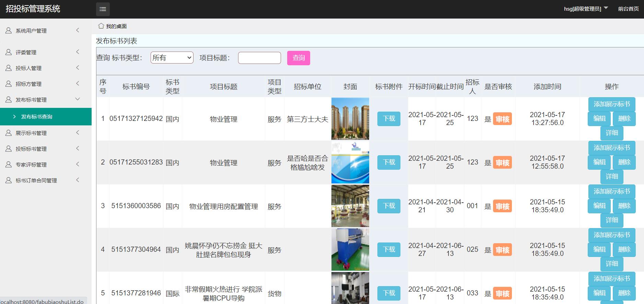The height and width of the screenshot is (304, 644).
Task: Click the user icon beside 标书订单合同管理
Action: coord(9,180)
